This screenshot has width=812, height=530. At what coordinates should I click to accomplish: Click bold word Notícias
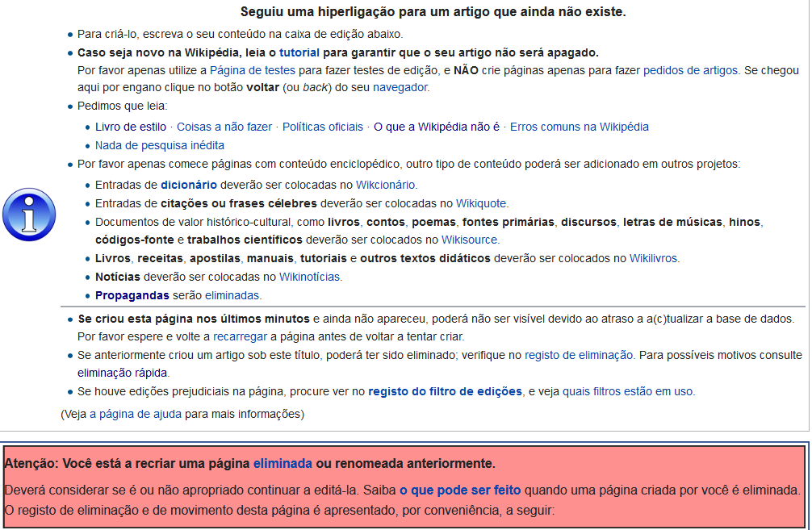pos(118,277)
